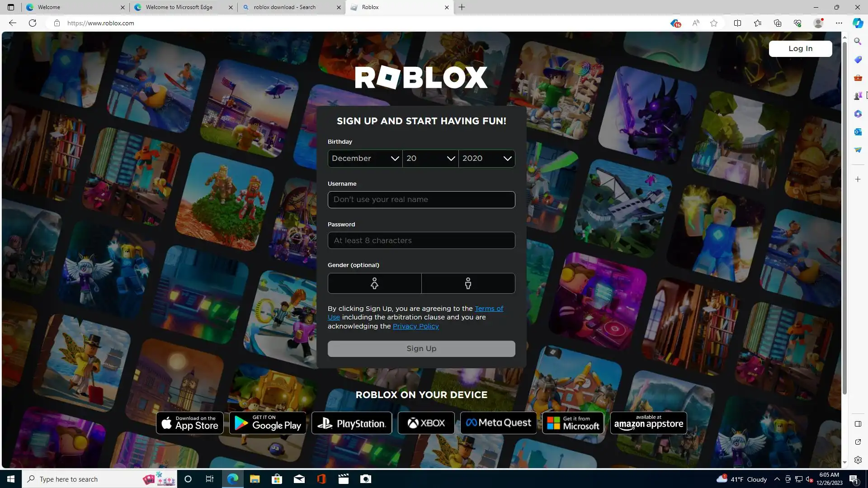Open the PlayStation download badge
The image size is (868, 488).
click(351, 423)
